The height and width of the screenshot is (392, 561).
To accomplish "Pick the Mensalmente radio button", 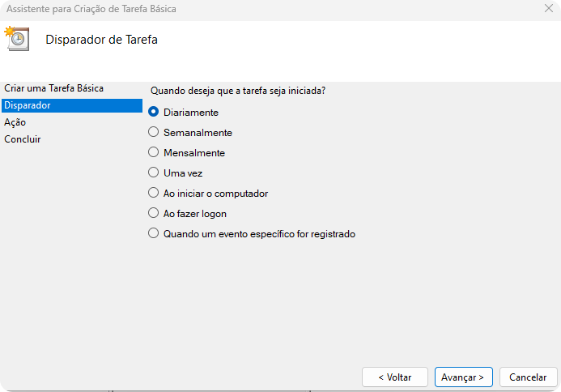I will [154, 152].
